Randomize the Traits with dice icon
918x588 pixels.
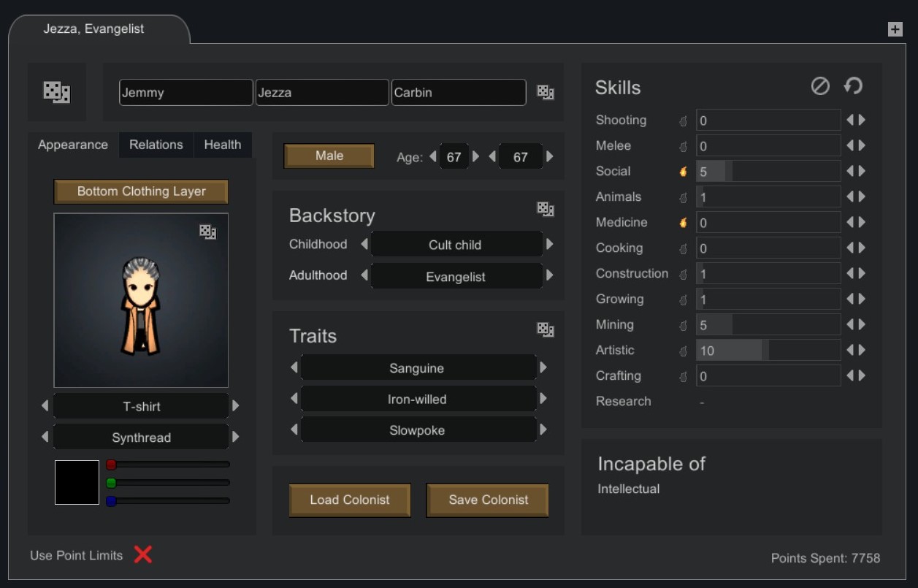point(546,329)
